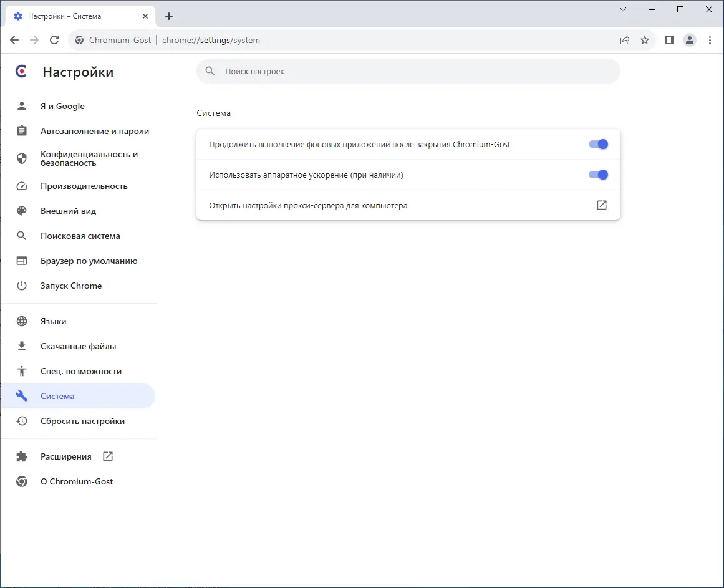Open Расширения extensions page link
Viewport: 724px width, 588px height.
pyautogui.click(x=66, y=456)
